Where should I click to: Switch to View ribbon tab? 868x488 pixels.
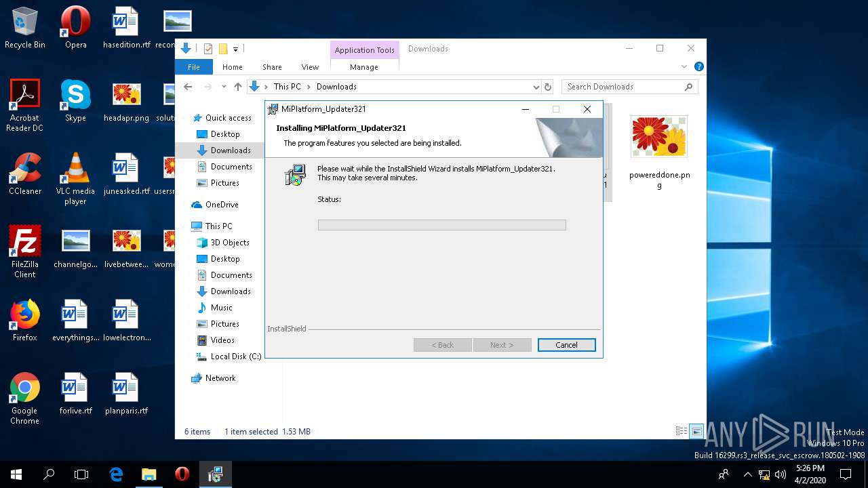point(310,67)
